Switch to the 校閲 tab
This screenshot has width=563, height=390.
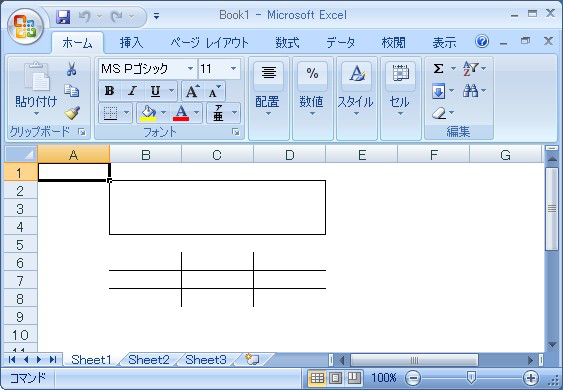394,43
